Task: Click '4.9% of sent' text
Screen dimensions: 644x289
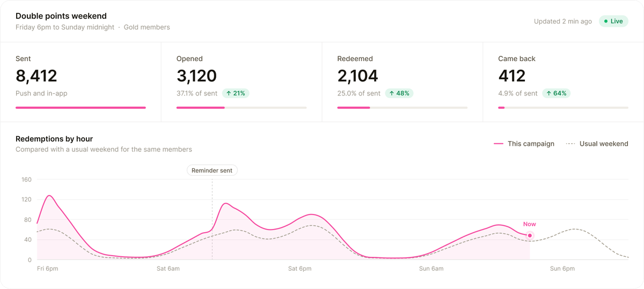Action: coord(518,93)
